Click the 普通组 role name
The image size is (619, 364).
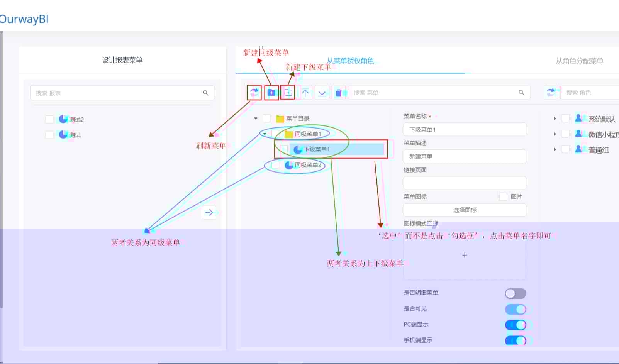[x=599, y=150]
